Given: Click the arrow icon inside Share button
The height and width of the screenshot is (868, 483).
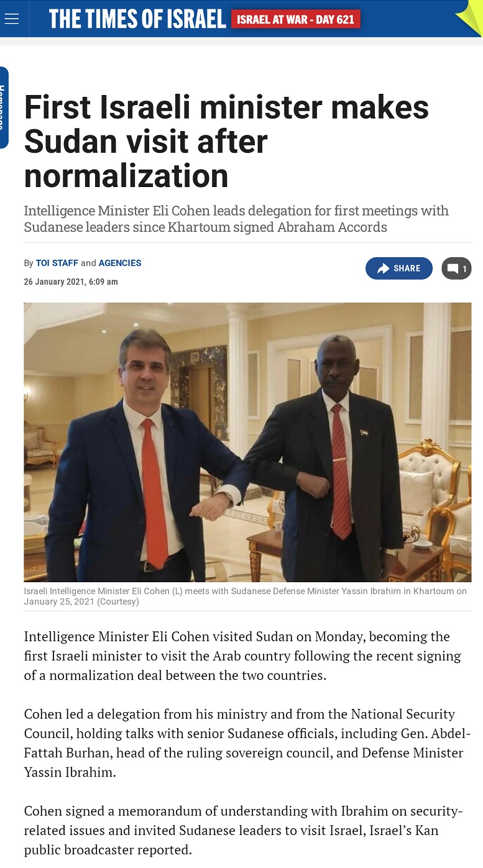Looking at the screenshot, I should (x=384, y=268).
